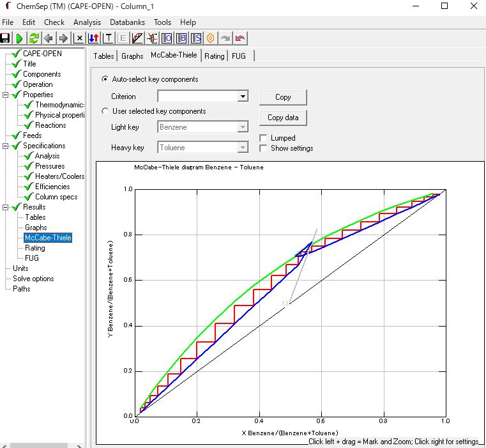The width and height of the screenshot is (486, 448).
Task: Open the Criterion dropdown
Action: click(x=243, y=96)
